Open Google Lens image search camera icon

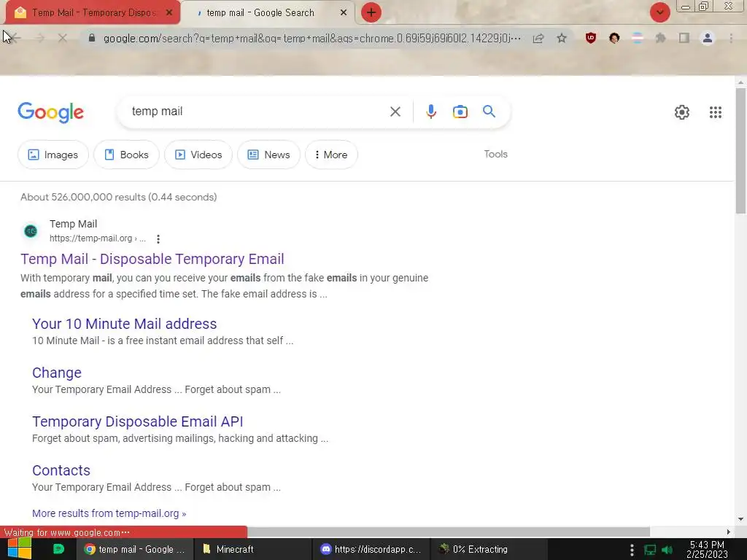460,112
